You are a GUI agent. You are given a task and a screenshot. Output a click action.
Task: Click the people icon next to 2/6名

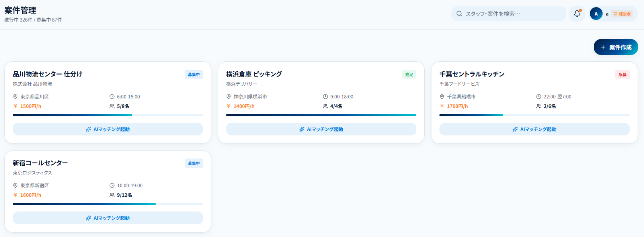click(x=539, y=106)
